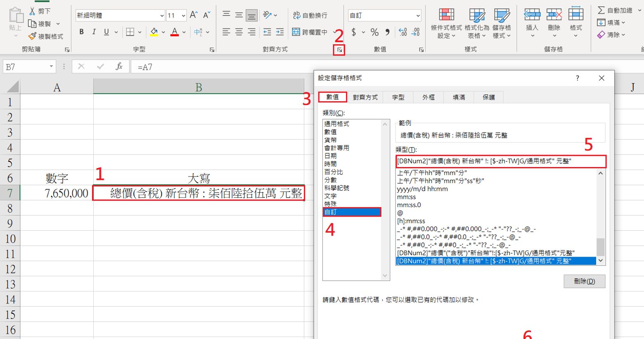Expand the number format dropdown (自訂)
The width and height of the screenshot is (644, 339).
point(418,16)
